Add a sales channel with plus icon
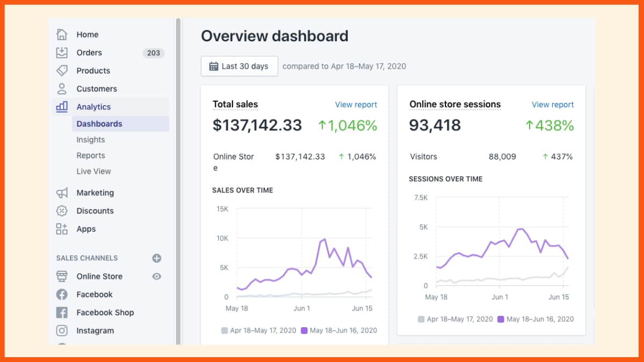Viewport: 644px width, 362px height. [157, 258]
